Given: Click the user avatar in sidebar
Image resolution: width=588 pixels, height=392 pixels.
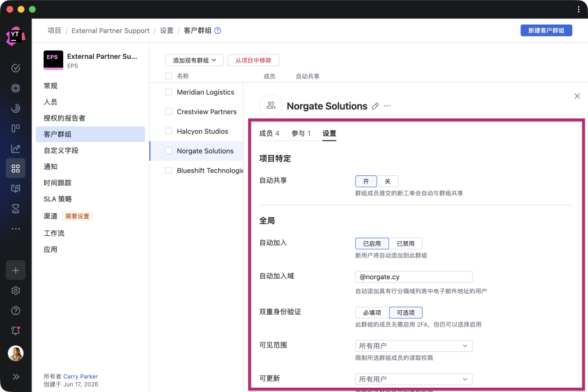Looking at the screenshot, I should coord(15,353).
